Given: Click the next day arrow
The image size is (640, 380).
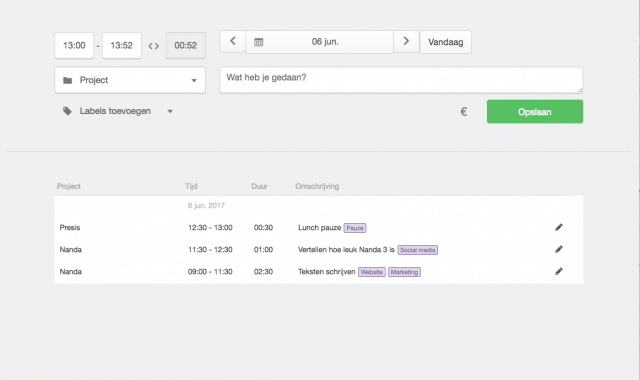Looking at the screenshot, I should tap(406, 41).
